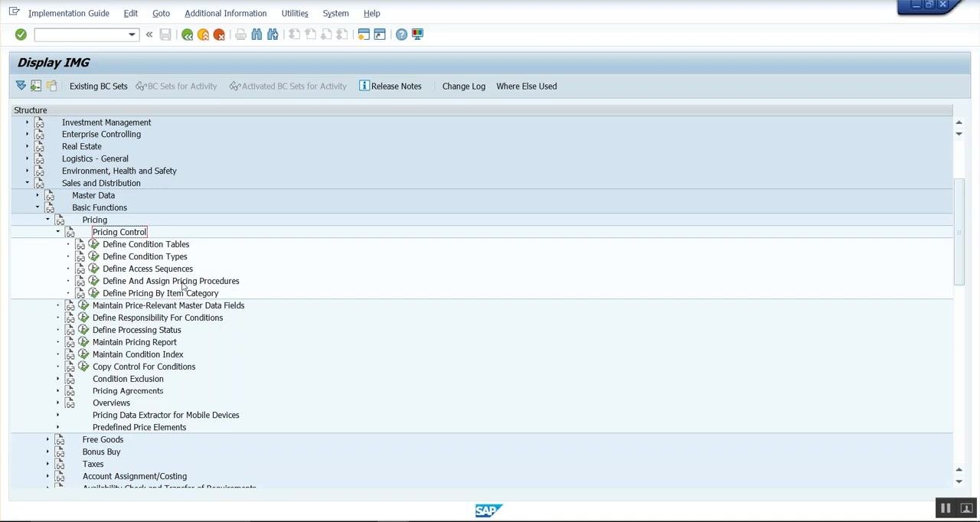Open the Help menu
The width and height of the screenshot is (980, 522).
[x=371, y=13]
